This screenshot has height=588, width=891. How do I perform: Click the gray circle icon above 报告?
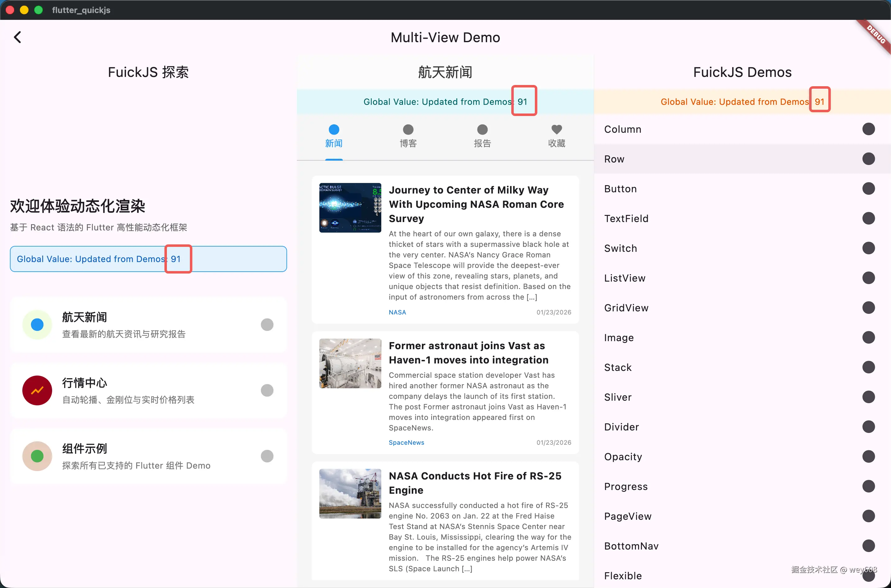point(482,129)
